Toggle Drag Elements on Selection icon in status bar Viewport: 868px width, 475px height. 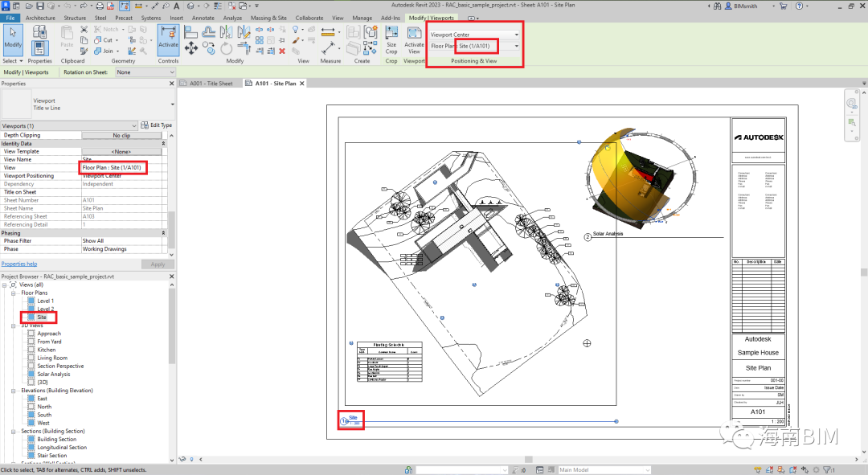pyautogui.click(x=805, y=470)
